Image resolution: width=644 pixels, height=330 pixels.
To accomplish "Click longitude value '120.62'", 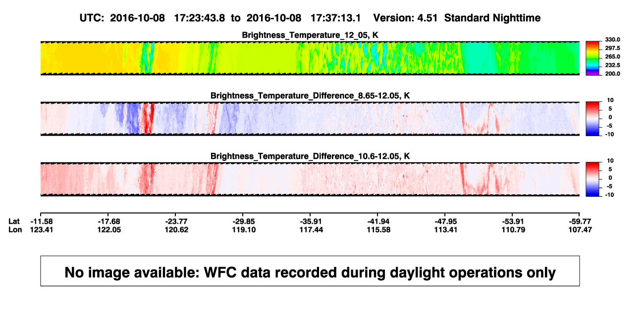I will [176, 230].
